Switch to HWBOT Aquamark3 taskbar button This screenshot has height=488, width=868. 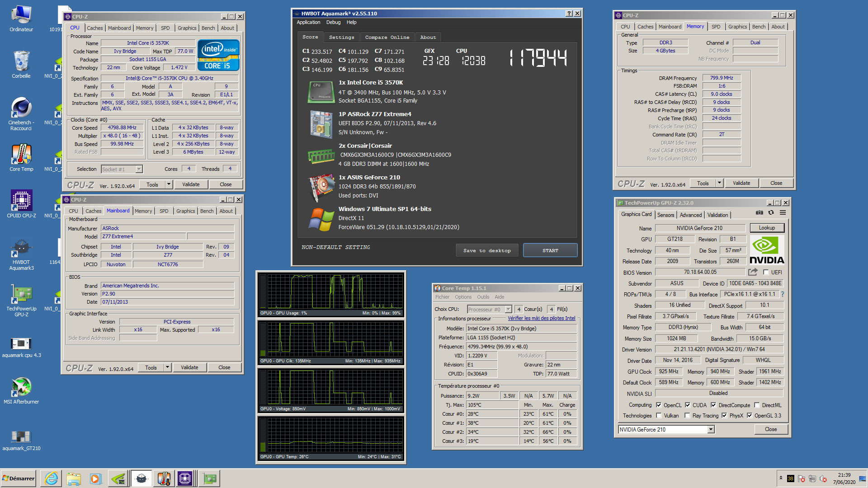click(x=141, y=478)
